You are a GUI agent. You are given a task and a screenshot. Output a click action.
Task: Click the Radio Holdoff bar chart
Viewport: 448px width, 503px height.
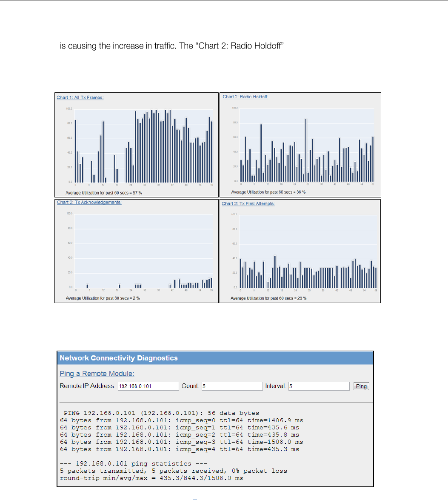[307, 145]
